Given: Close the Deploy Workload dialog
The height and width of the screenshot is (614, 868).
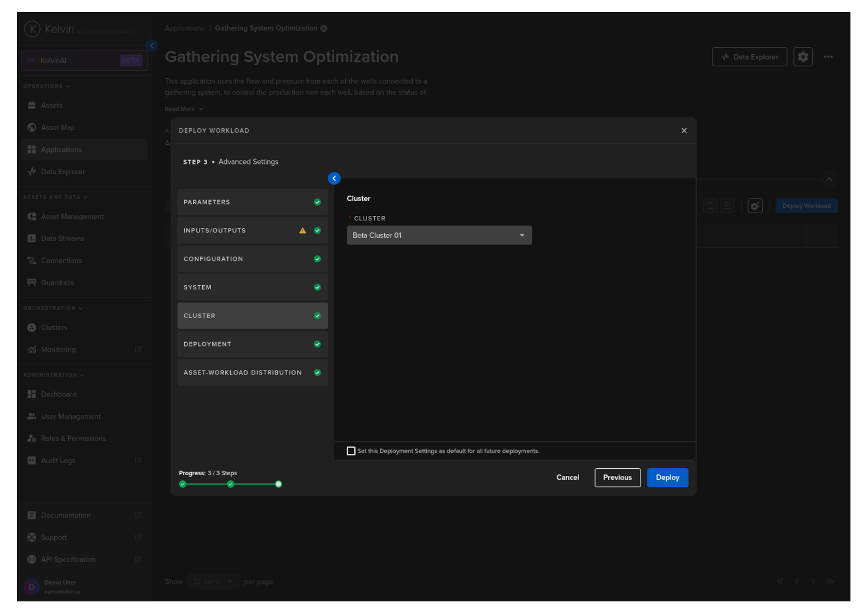Looking at the screenshot, I should coord(684,130).
